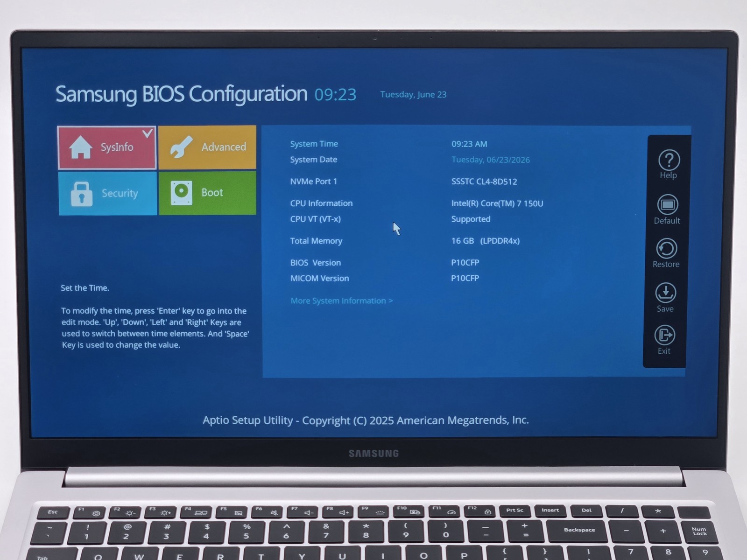Click the Samsung BIOS Configuration title
The image size is (747, 560).
182,94
